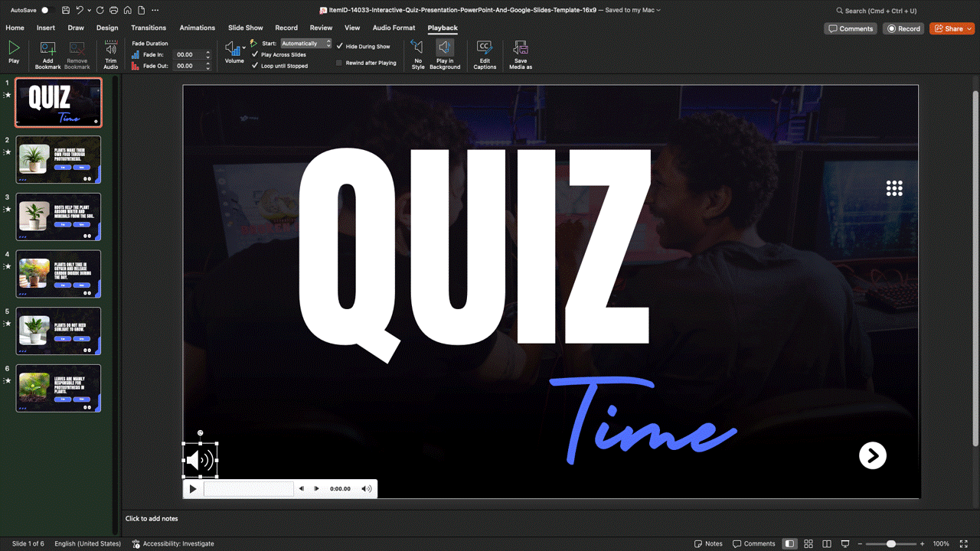Open the Insert tab
Viewport: 980px width, 551px height.
46,28
